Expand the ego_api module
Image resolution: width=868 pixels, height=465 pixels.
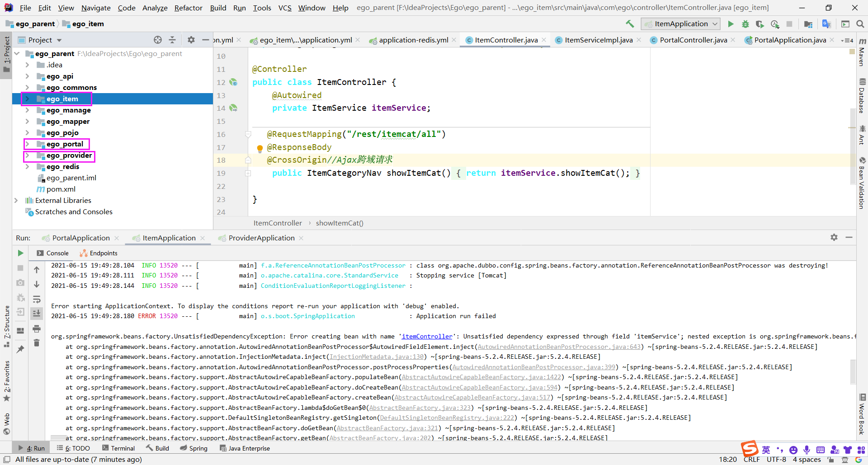27,76
